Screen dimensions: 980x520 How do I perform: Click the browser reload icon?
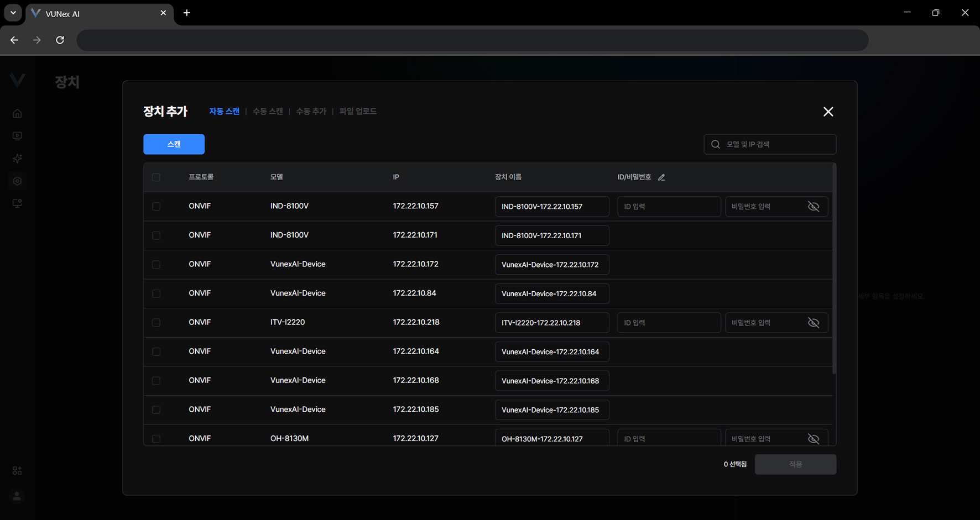tap(60, 40)
